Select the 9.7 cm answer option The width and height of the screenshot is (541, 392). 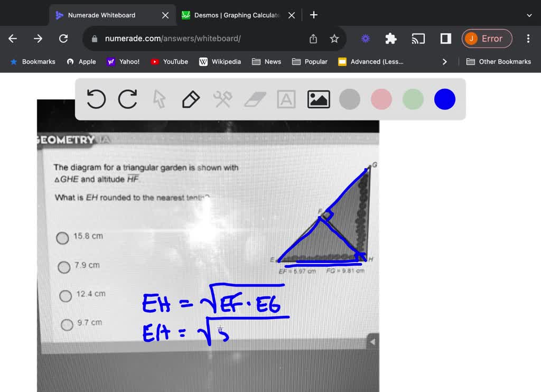[66, 324]
